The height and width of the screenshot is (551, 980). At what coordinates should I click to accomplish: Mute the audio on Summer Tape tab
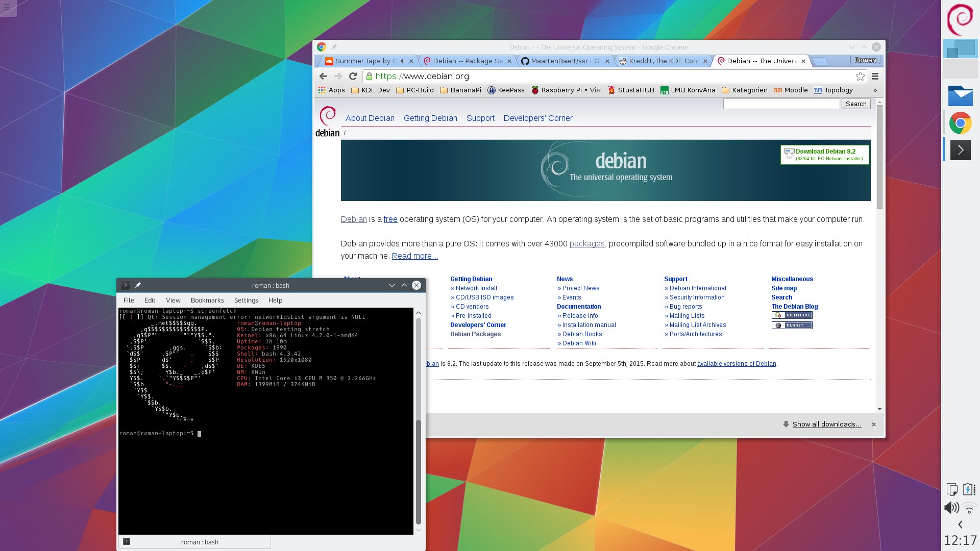pyautogui.click(x=403, y=61)
